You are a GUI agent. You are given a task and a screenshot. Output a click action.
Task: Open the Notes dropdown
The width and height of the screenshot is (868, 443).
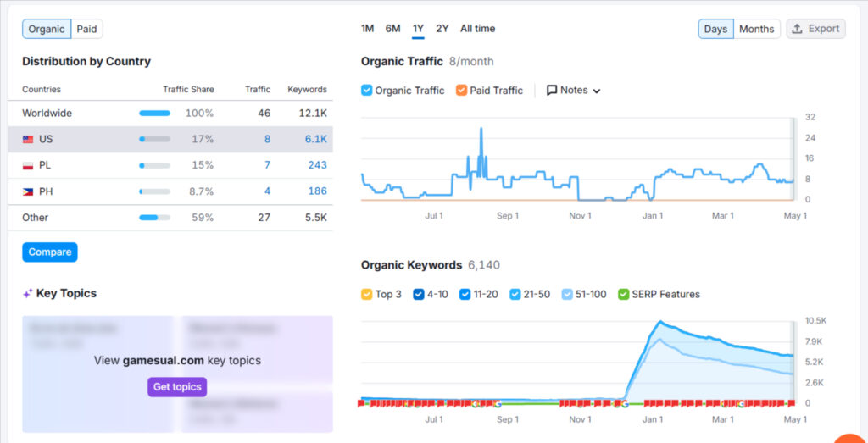pos(574,90)
